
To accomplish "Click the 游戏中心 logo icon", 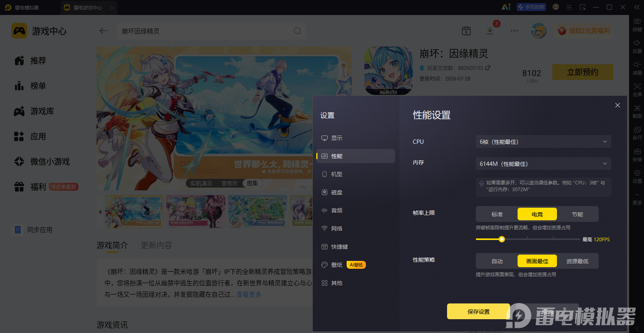I will point(19,31).
